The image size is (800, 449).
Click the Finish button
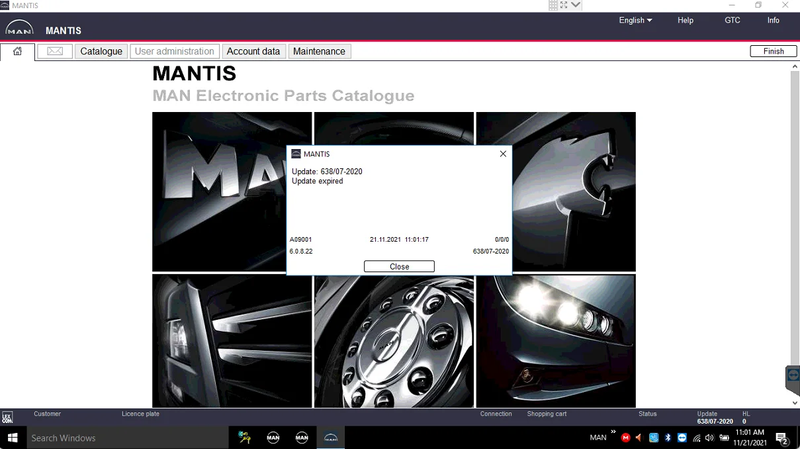click(x=773, y=51)
